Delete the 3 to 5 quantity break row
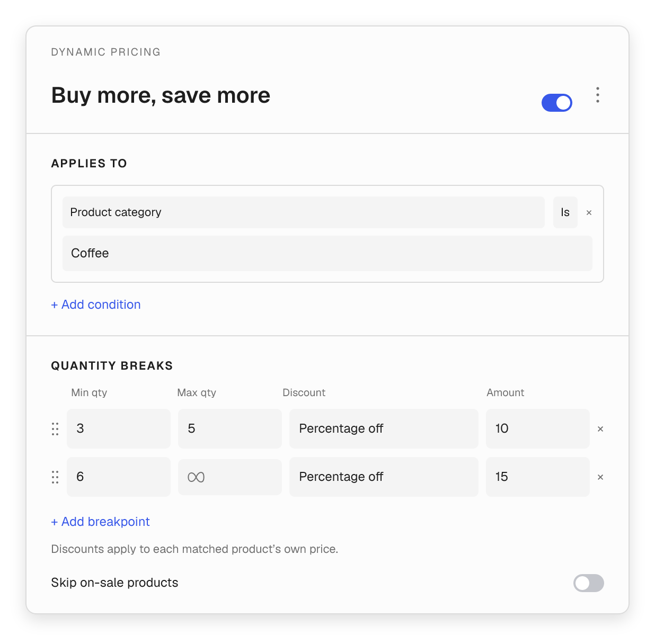The image size is (655, 644). 600,429
